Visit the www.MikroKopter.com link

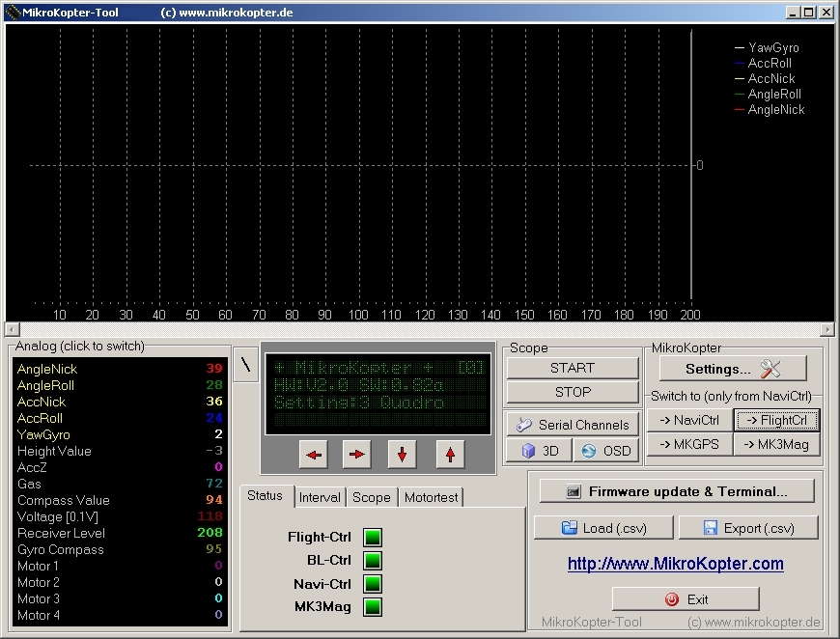click(x=675, y=564)
